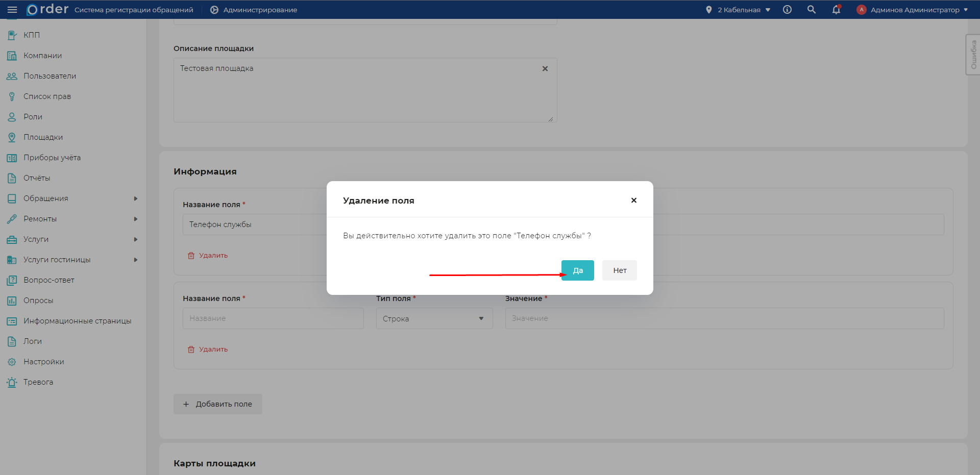
Task: Click the Приборы учёта meter icon
Action: coord(12,158)
